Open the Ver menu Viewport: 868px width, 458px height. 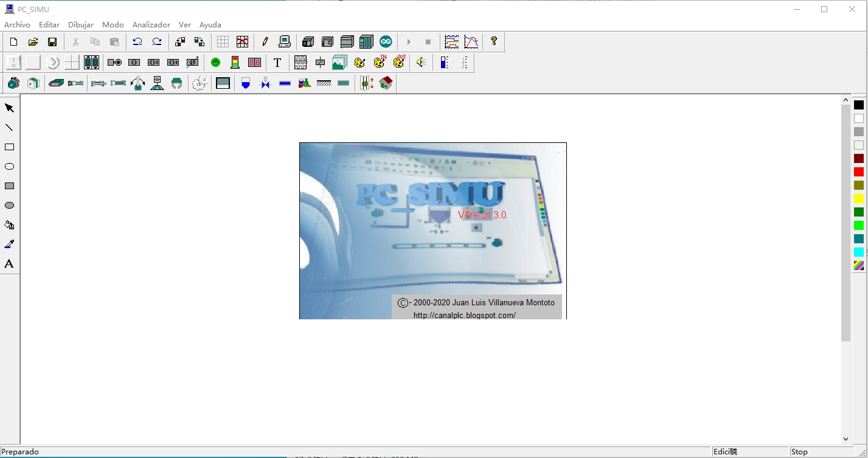185,25
